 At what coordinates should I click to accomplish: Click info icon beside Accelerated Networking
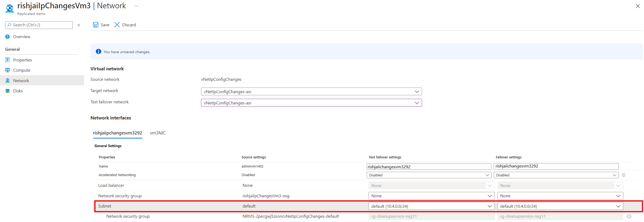[x=624, y=175]
